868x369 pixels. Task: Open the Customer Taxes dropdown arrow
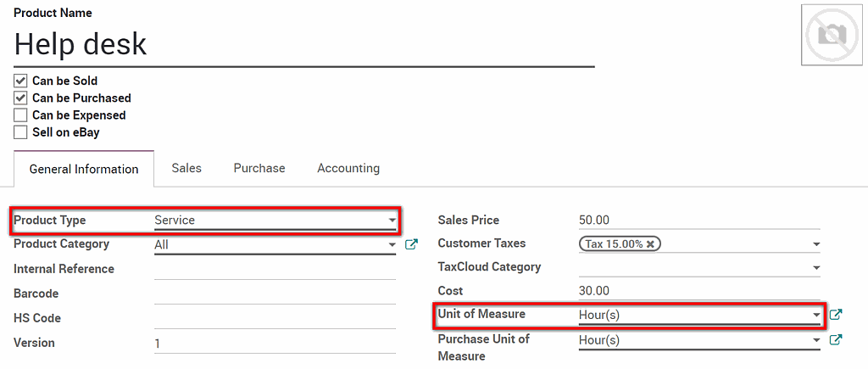tap(816, 244)
